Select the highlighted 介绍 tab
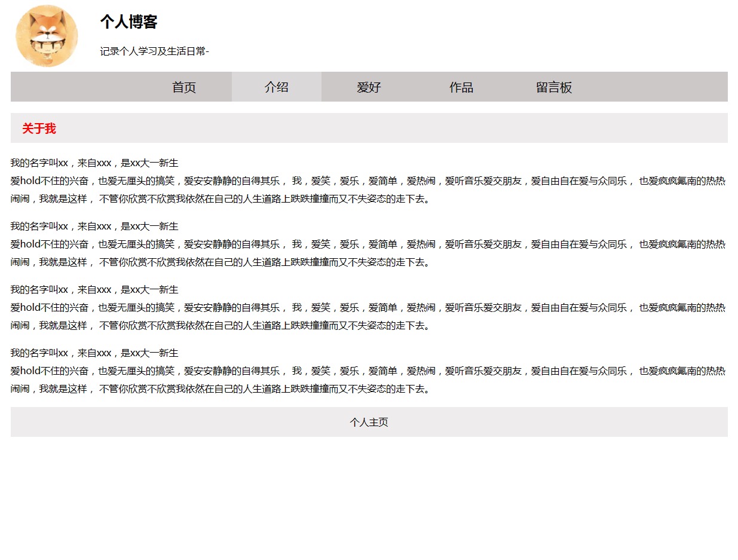The width and height of the screenshot is (738, 560). (277, 87)
